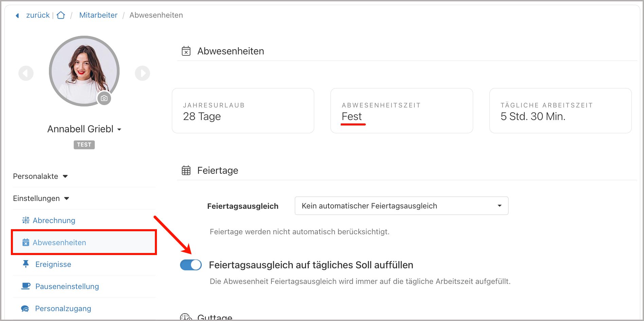
Task: Click the home icon in breadcrumb
Action: click(61, 15)
